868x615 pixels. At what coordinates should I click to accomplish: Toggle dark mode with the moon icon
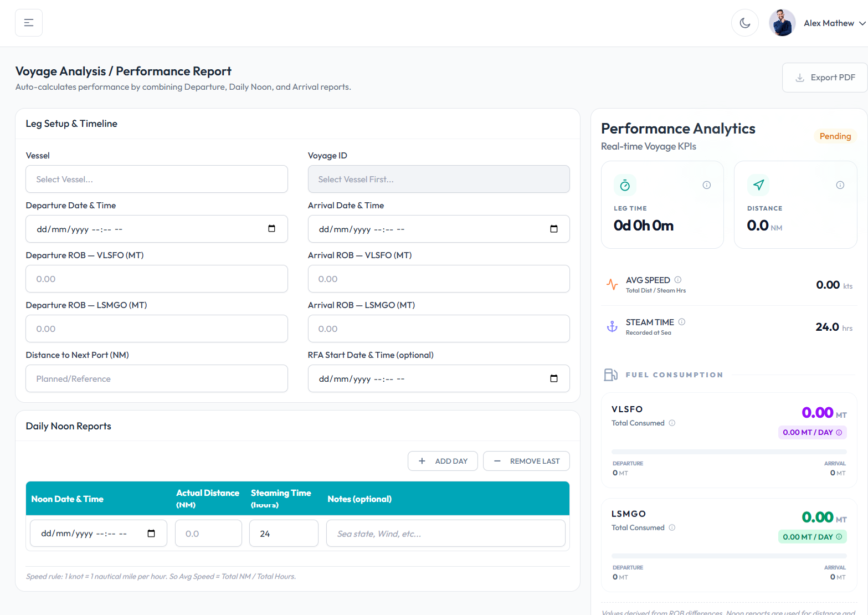point(744,22)
